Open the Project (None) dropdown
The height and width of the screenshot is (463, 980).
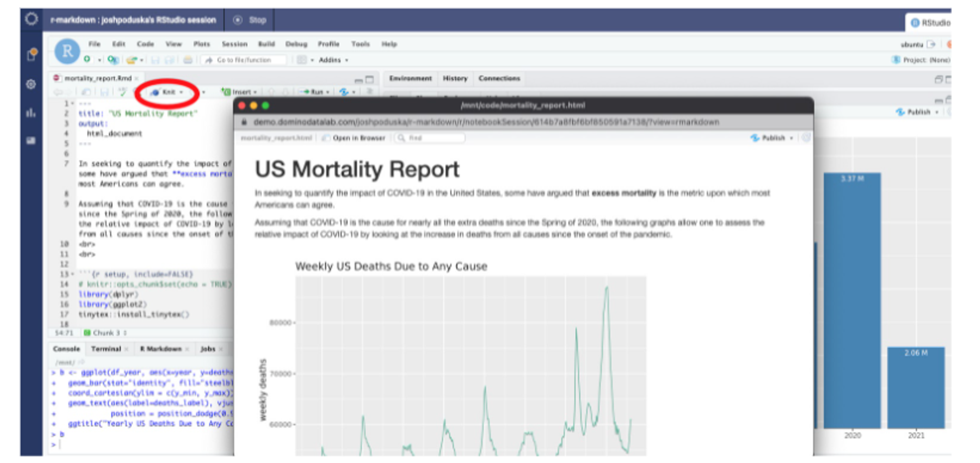pos(921,60)
